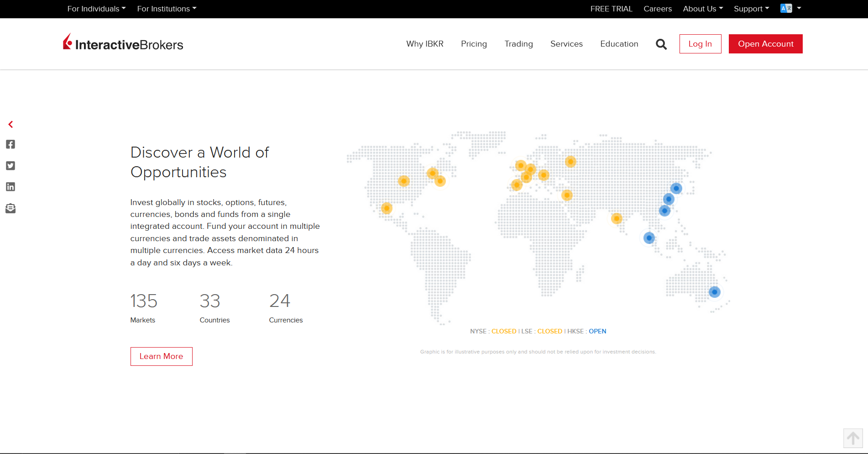The image size is (868, 454).
Task: Click the 135 Markets figure
Action: coord(144,308)
